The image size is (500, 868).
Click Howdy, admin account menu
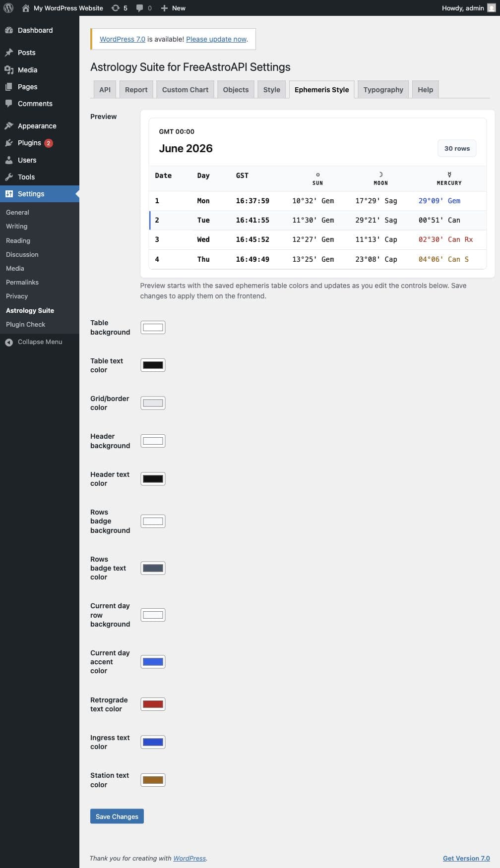(x=468, y=8)
